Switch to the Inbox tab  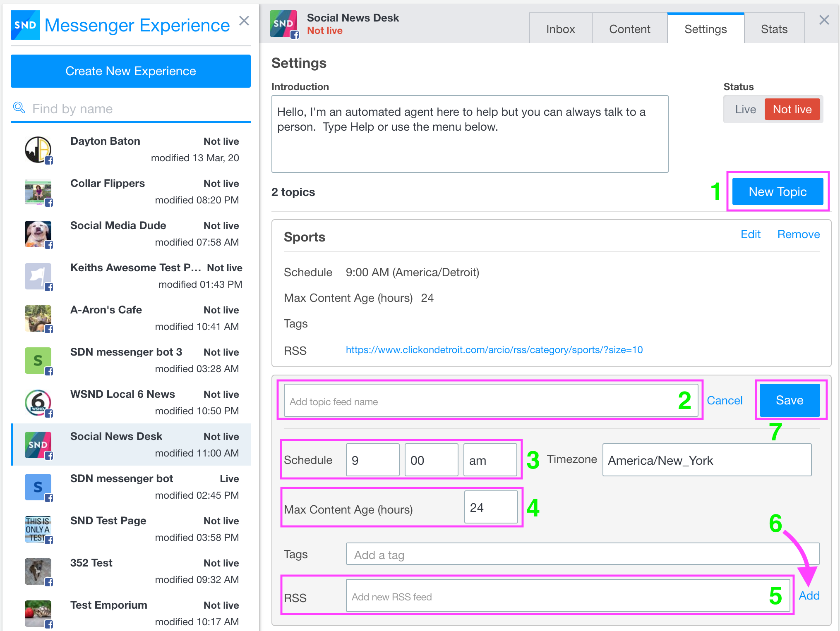[560, 29]
